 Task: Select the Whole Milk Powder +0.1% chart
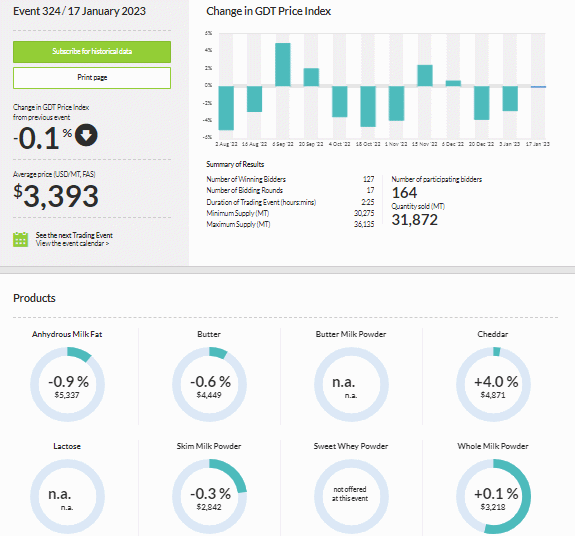[493, 497]
